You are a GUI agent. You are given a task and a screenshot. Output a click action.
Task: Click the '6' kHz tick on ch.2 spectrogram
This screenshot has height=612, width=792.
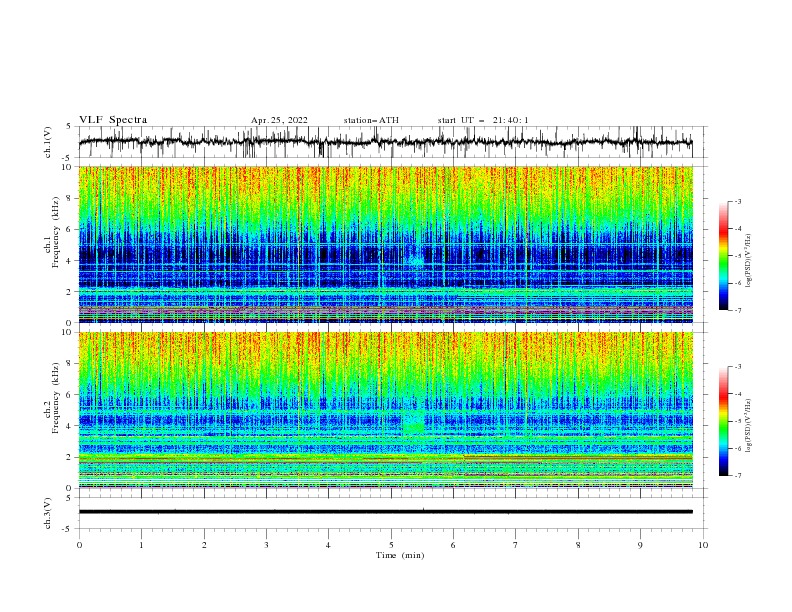(71, 395)
